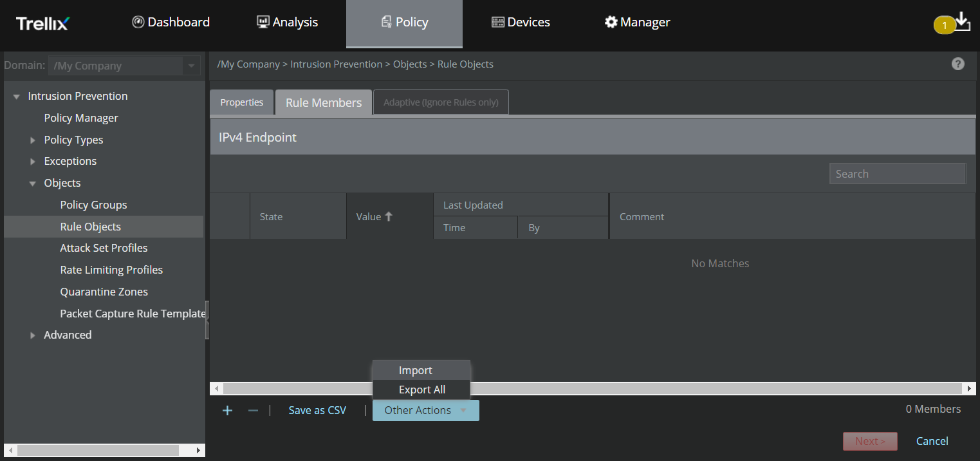Click the Cancel link
This screenshot has width=980, height=461.
click(x=932, y=441)
